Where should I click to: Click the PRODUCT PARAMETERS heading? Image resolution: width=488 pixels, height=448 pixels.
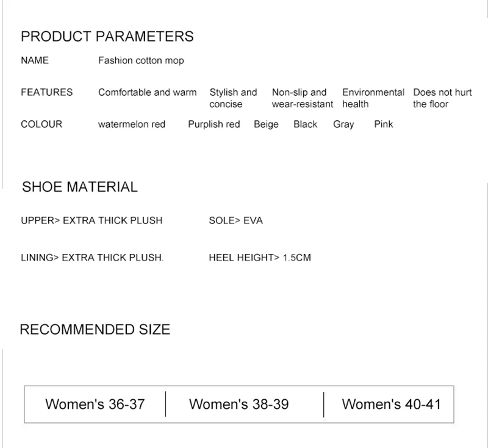(x=107, y=37)
